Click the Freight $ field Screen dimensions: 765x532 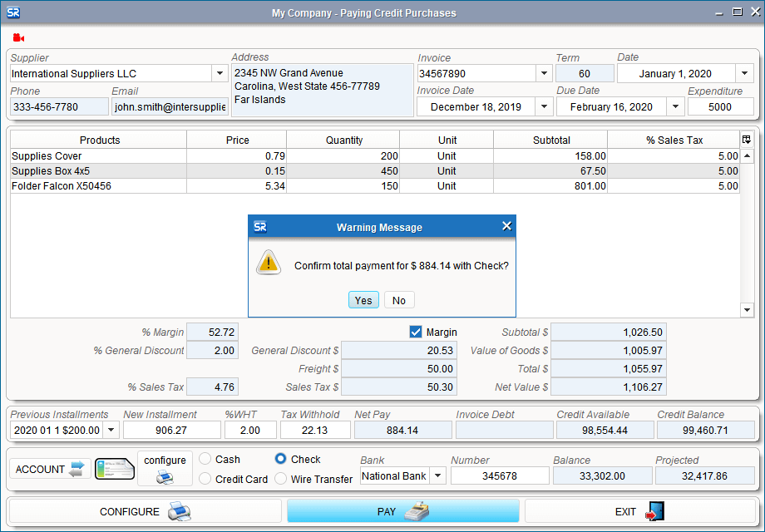[x=399, y=368]
